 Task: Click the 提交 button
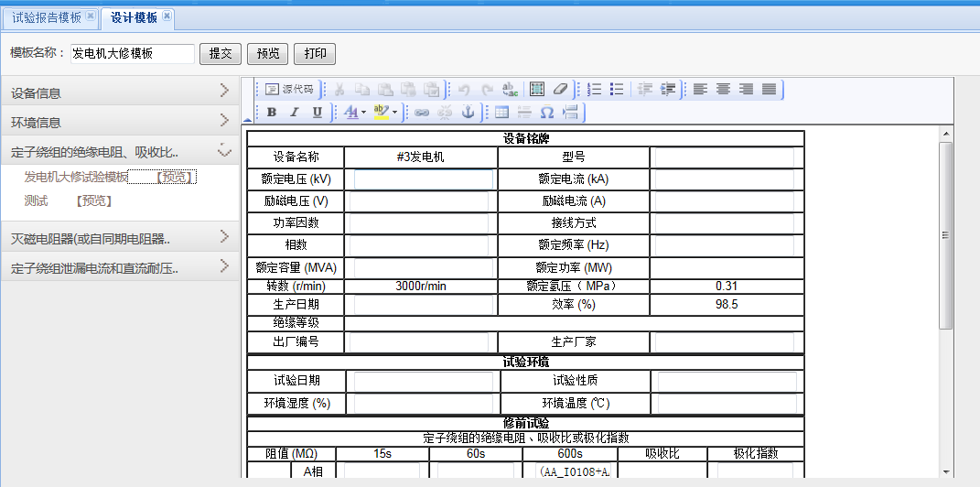(x=221, y=54)
